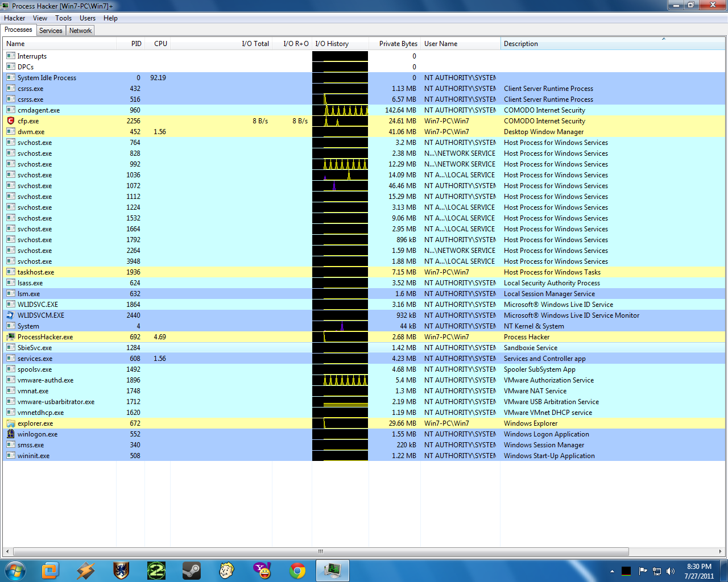Open the network tray icon
The height and width of the screenshot is (582, 728).
pyautogui.click(x=657, y=571)
